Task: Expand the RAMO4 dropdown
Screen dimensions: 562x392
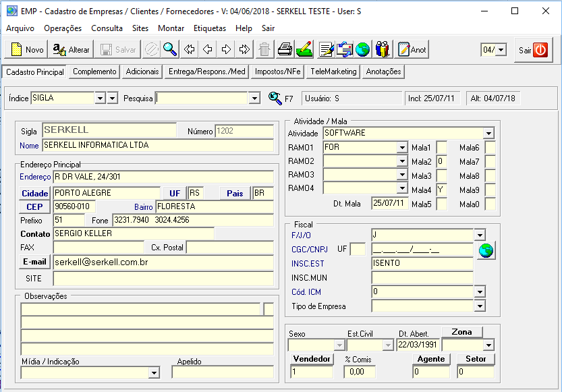Action: [402, 188]
